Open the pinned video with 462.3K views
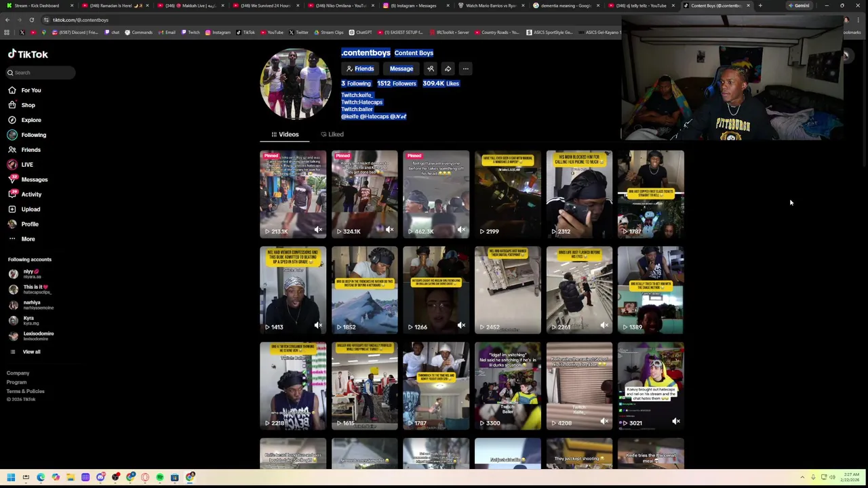 [x=436, y=194]
